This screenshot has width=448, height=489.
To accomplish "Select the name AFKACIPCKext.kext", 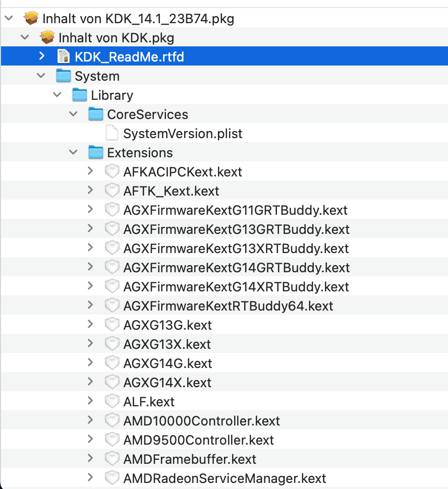I will point(183,172).
